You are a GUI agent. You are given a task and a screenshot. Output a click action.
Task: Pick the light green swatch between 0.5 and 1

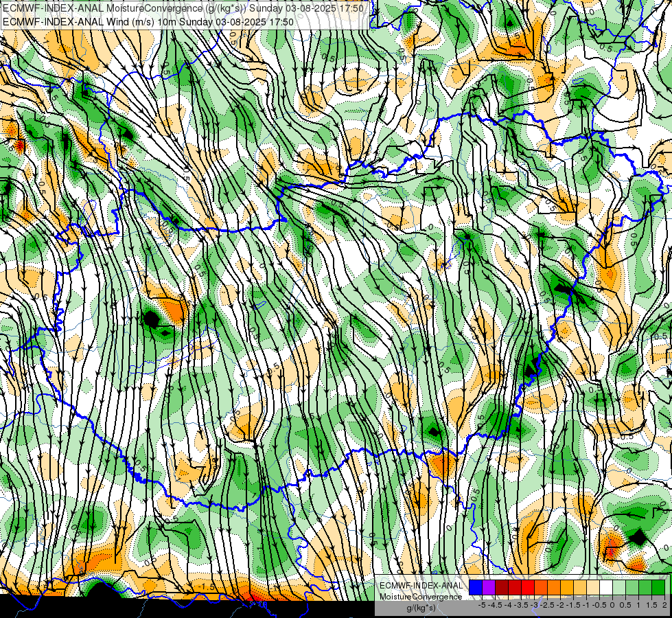[632, 588]
